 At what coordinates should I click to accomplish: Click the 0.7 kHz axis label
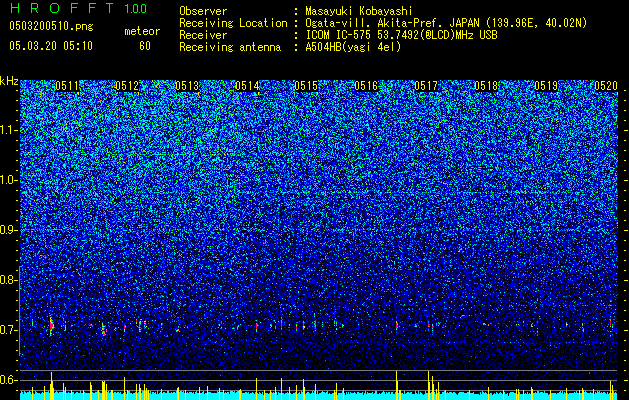tap(7, 330)
